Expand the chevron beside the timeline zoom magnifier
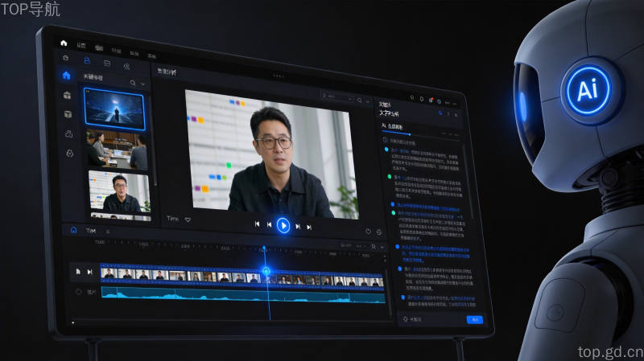This screenshot has width=644, height=361. [x=382, y=248]
